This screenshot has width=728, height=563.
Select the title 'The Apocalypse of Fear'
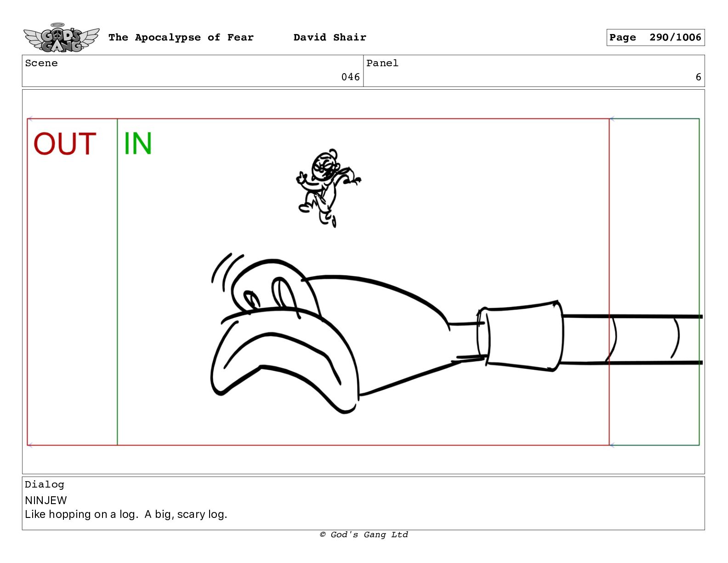(x=181, y=38)
